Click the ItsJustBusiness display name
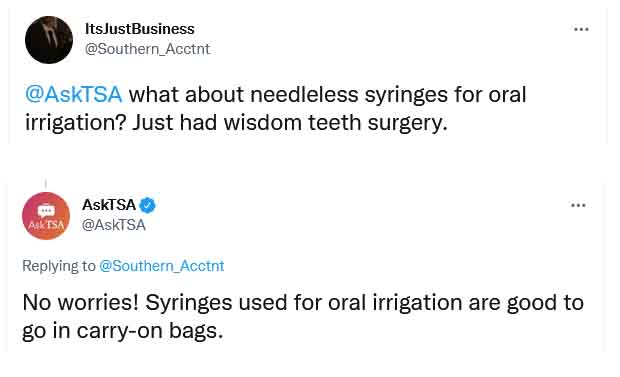 point(140,29)
